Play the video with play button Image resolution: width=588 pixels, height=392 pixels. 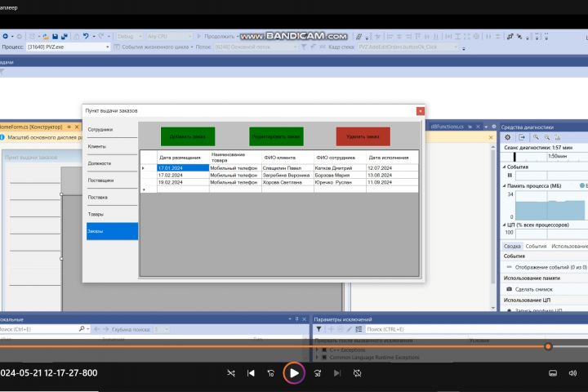coord(294,373)
